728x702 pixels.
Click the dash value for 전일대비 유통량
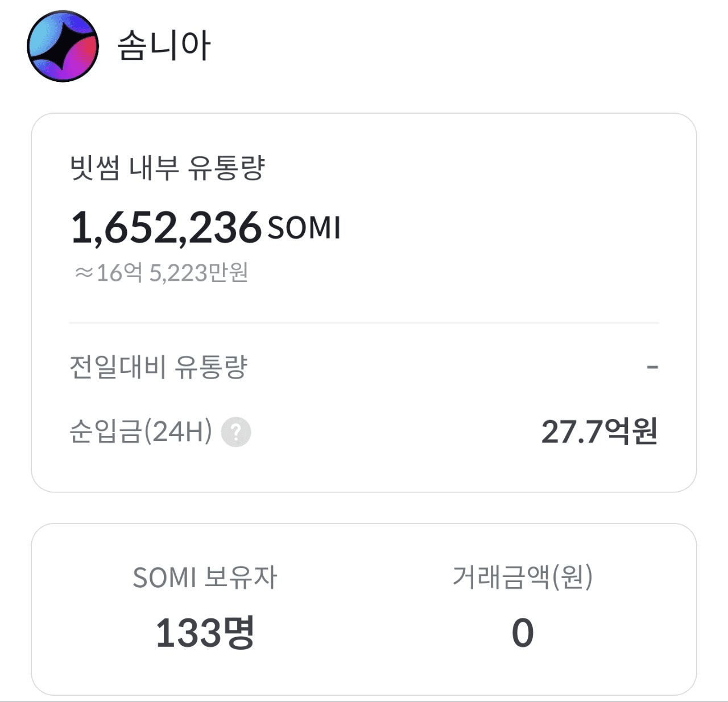(x=652, y=367)
